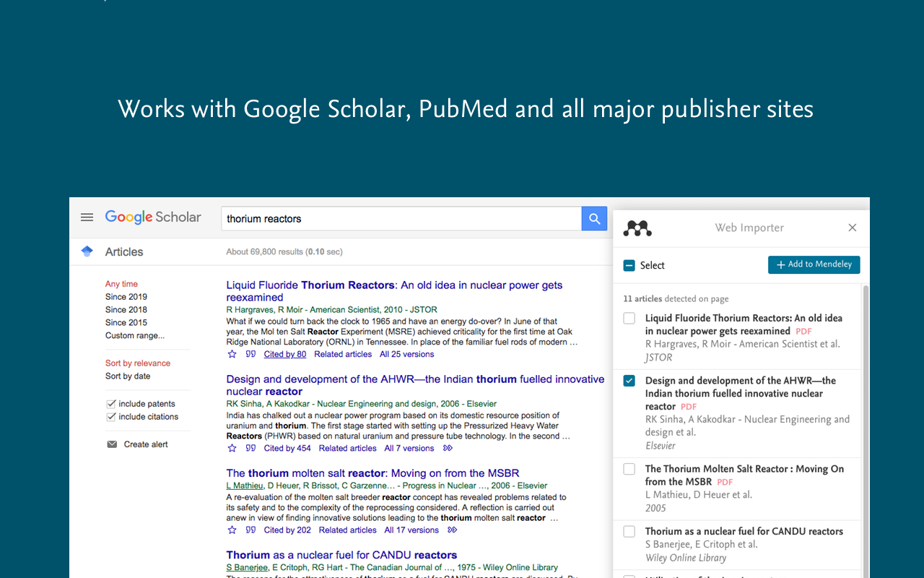The image size is (924, 578).
Task: Click the blue search magnifier button
Action: click(594, 219)
